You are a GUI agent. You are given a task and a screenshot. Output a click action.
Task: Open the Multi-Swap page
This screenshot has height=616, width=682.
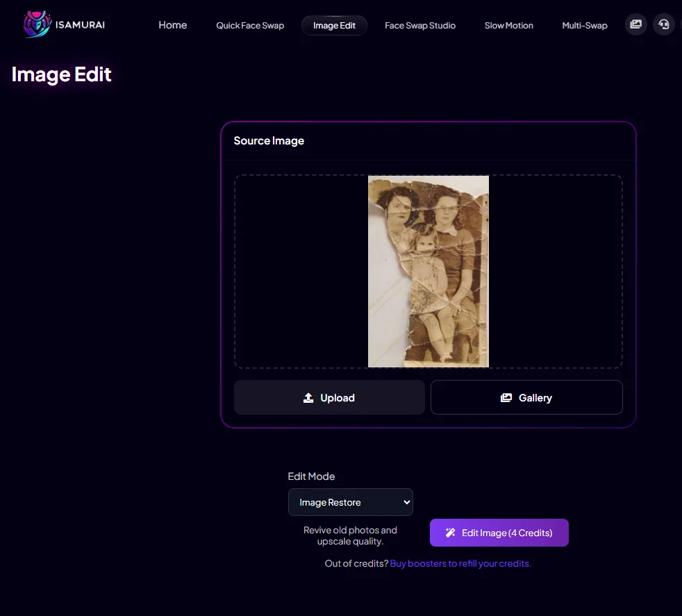(584, 25)
